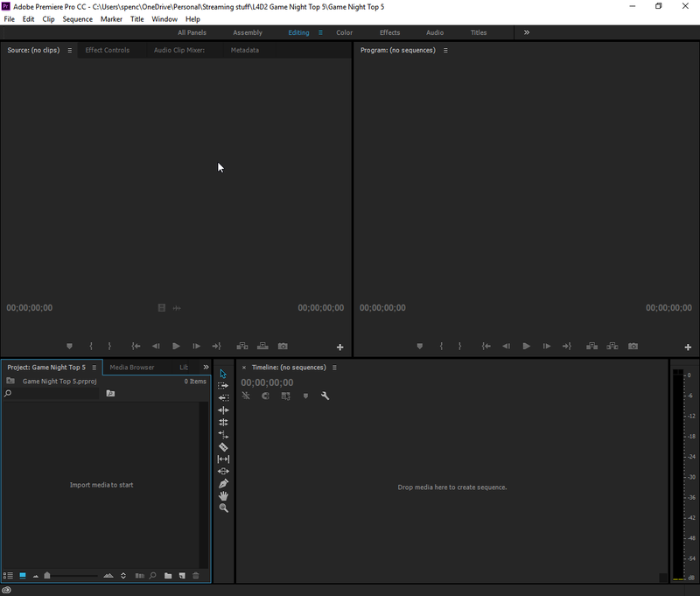The height and width of the screenshot is (596, 700).
Task: Open Source panel menu icon
Action: (x=70, y=51)
